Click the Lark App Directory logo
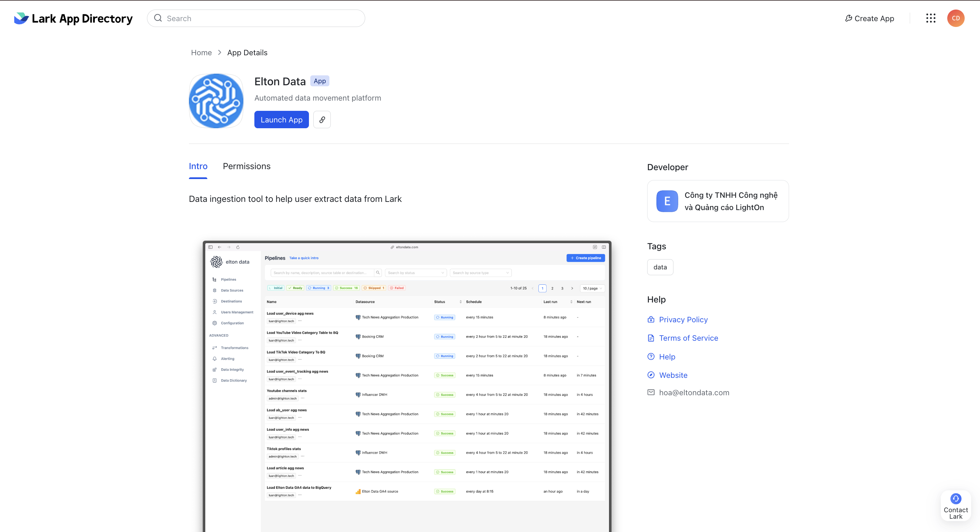The width and height of the screenshot is (980, 532). [x=73, y=18]
